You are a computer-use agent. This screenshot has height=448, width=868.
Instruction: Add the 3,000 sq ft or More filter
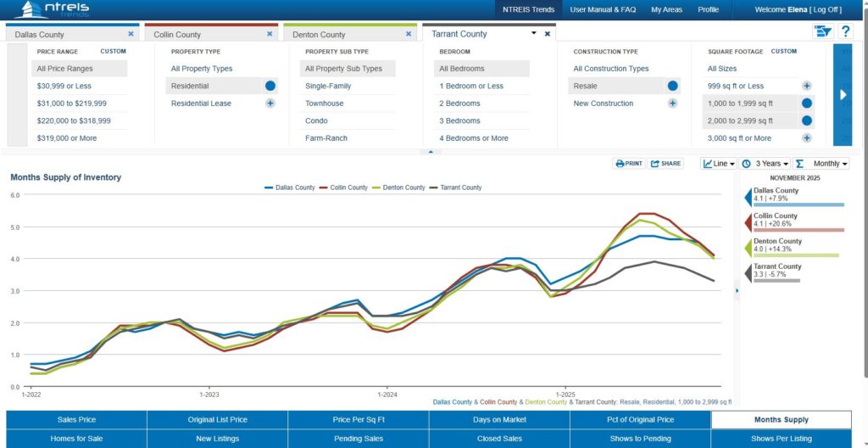[x=807, y=138]
